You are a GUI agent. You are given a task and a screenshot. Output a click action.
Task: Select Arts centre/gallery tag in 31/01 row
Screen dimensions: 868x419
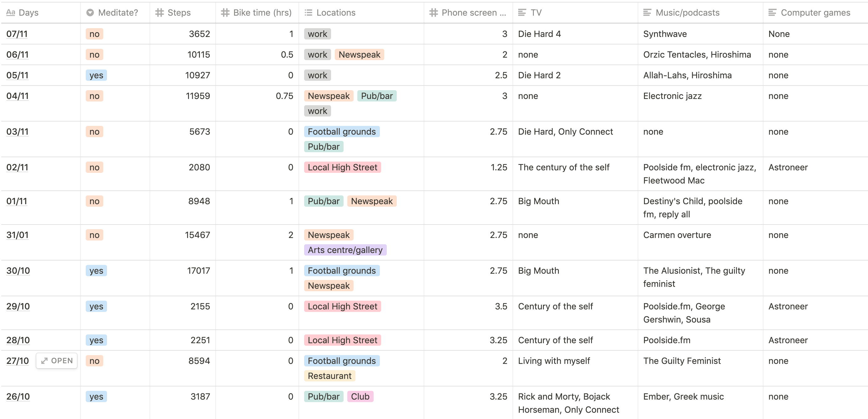345,250
